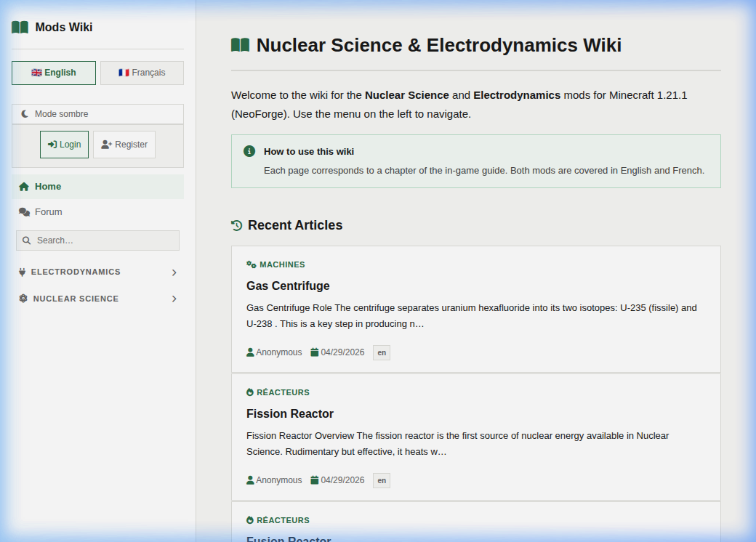Focus the Search input field
Screen dimensions: 756x542
click(98, 240)
